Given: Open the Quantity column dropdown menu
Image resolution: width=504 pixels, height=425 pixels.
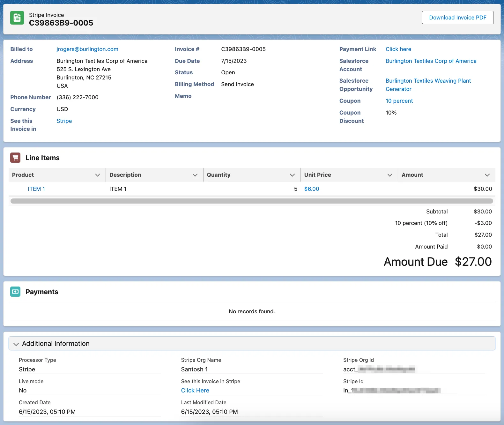Looking at the screenshot, I should click(x=292, y=175).
